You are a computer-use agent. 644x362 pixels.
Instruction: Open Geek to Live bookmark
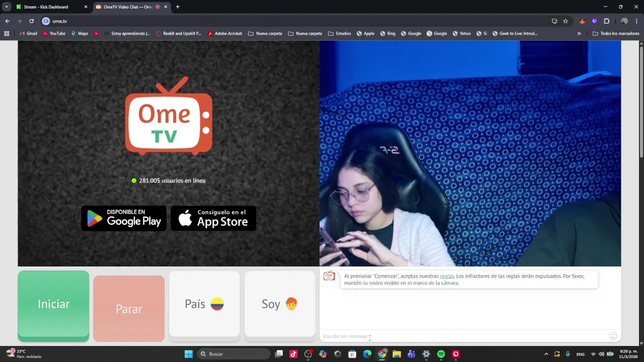(515, 34)
